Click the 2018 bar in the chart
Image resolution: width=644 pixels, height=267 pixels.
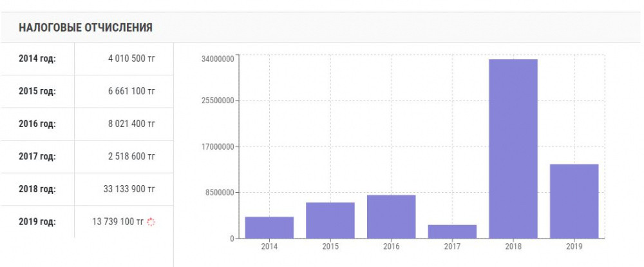click(x=513, y=148)
